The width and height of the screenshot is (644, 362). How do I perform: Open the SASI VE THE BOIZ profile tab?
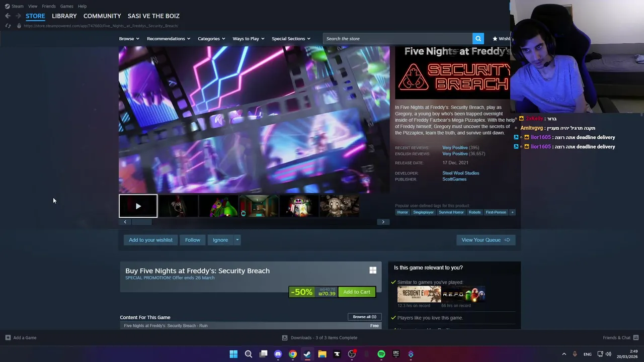click(153, 16)
